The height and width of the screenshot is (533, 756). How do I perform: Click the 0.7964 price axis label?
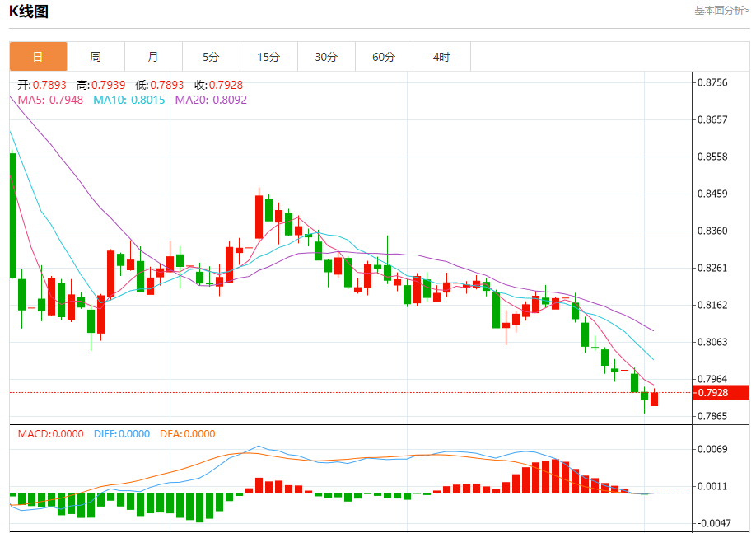point(712,379)
